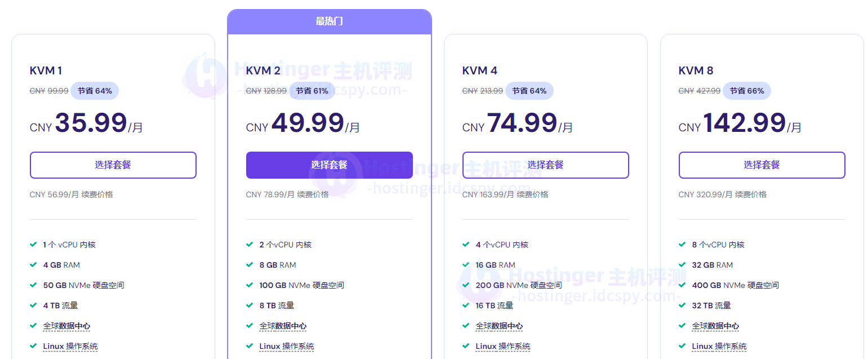
Task: Open the 全球数据中心 link in KVM 1
Action: coord(66,325)
